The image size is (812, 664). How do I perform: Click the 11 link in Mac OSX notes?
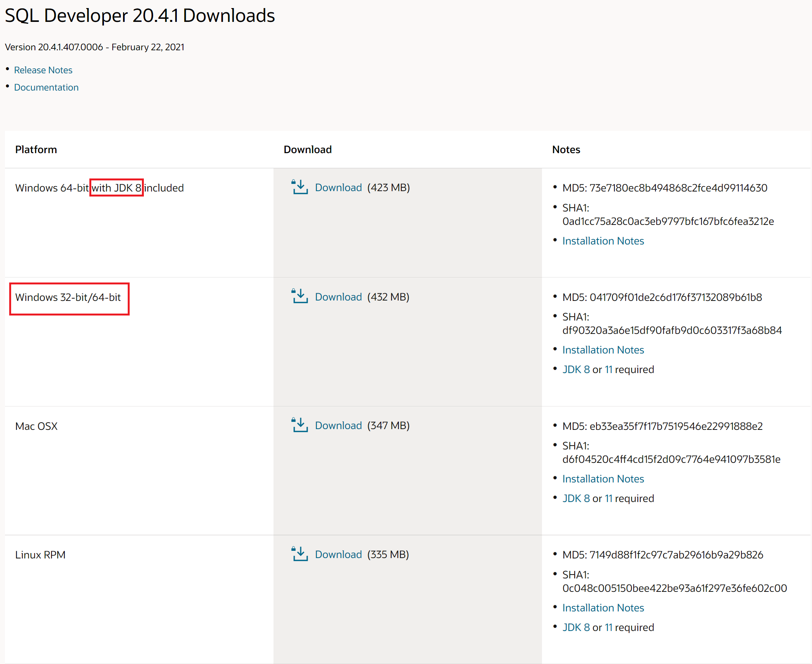(x=608, y=498)
